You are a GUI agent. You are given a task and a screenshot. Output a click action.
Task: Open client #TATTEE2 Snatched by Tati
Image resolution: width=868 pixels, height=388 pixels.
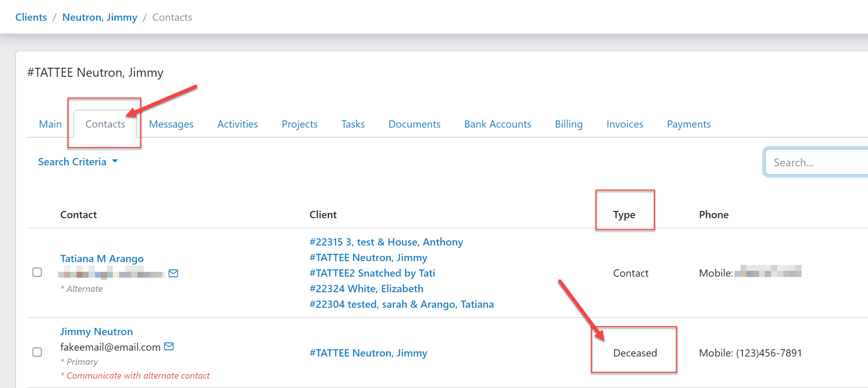pos(372,273)
